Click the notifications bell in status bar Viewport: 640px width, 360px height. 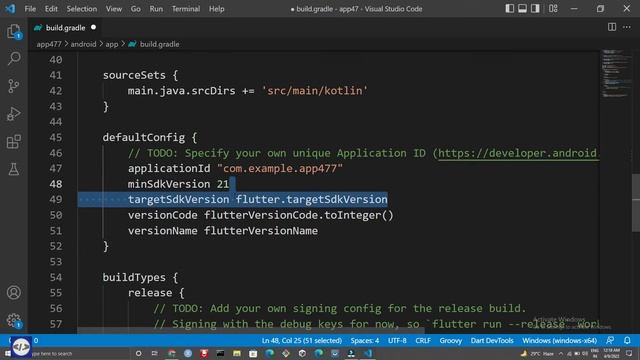tap(627, 340)
